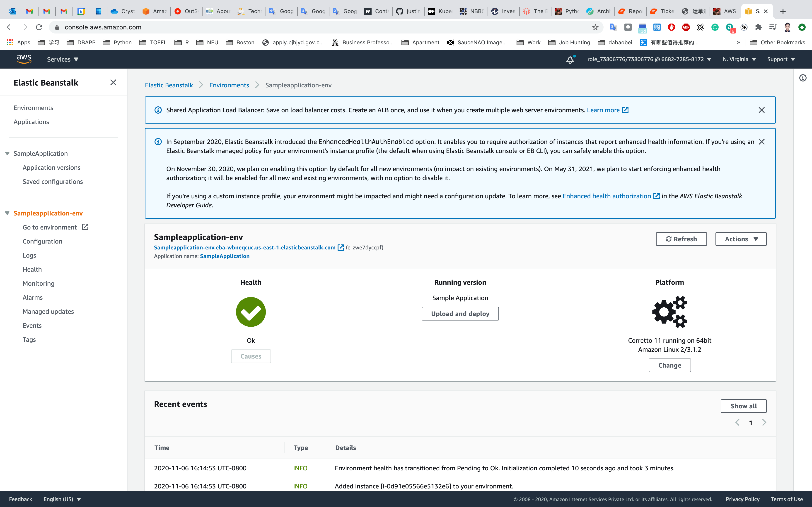The height and width of the screenshot is (507, 812).
Task: Open the Sampleapplication-env elasticbeanstalk.com URL link
Action: click(245, 247)
